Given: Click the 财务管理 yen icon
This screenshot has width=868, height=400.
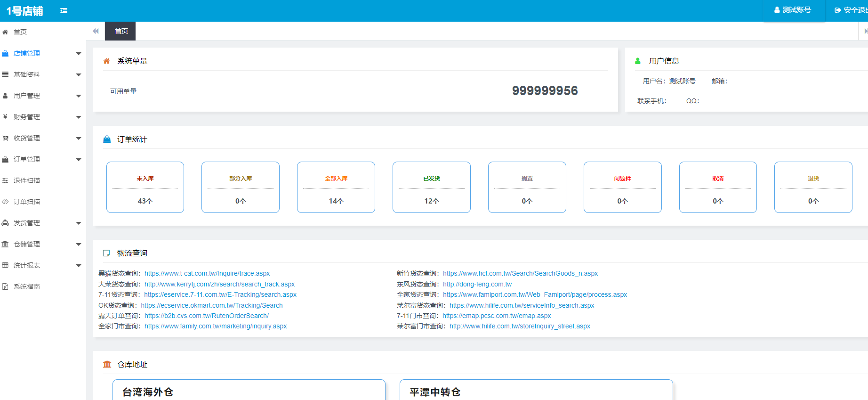Looking at the screenshot, I should click(5, 117).
